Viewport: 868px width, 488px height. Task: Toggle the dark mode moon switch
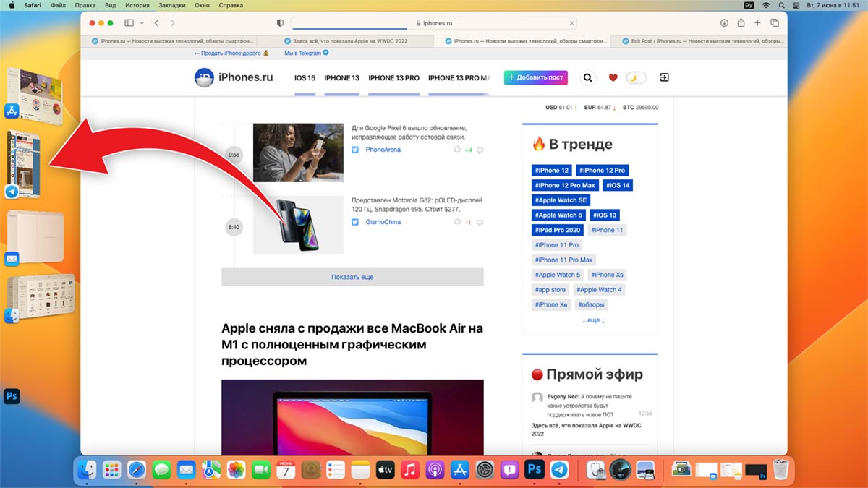(636, 77)
